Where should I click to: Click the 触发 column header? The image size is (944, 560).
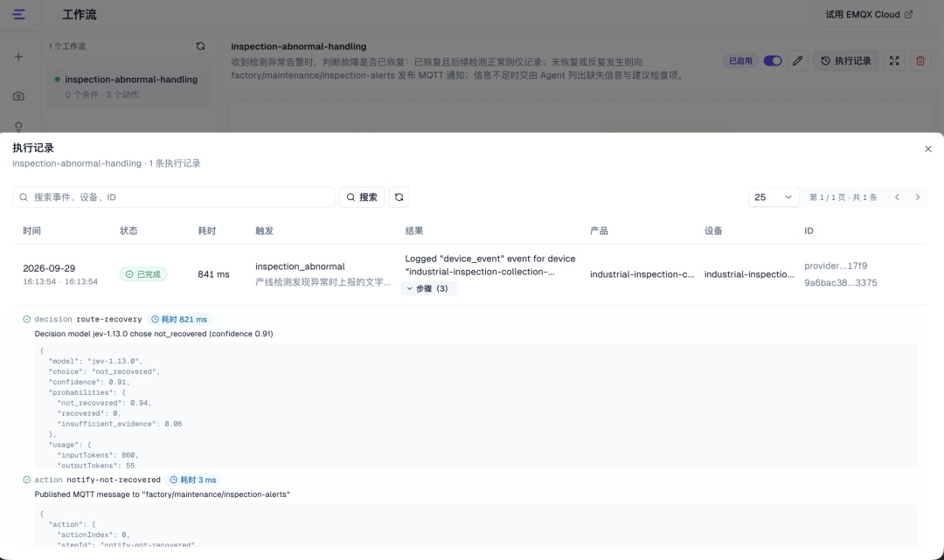pyautogui.click(x=264, y=231)
